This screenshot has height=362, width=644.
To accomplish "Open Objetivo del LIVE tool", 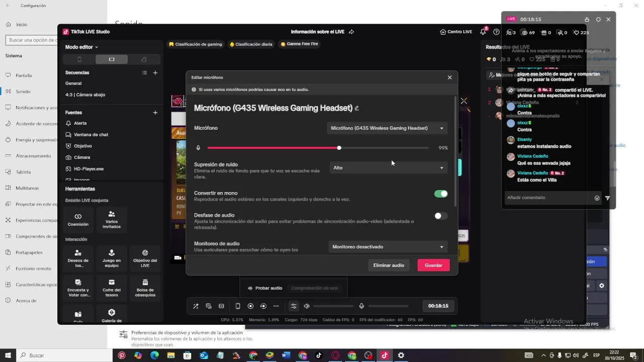I will click(x=145, y=258).
